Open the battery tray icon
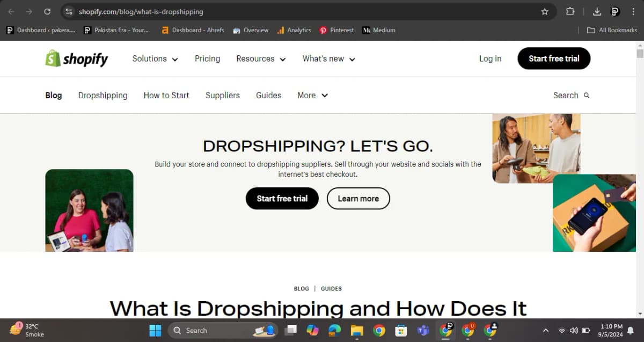644x342 pixels. click(x=586, y=330)
